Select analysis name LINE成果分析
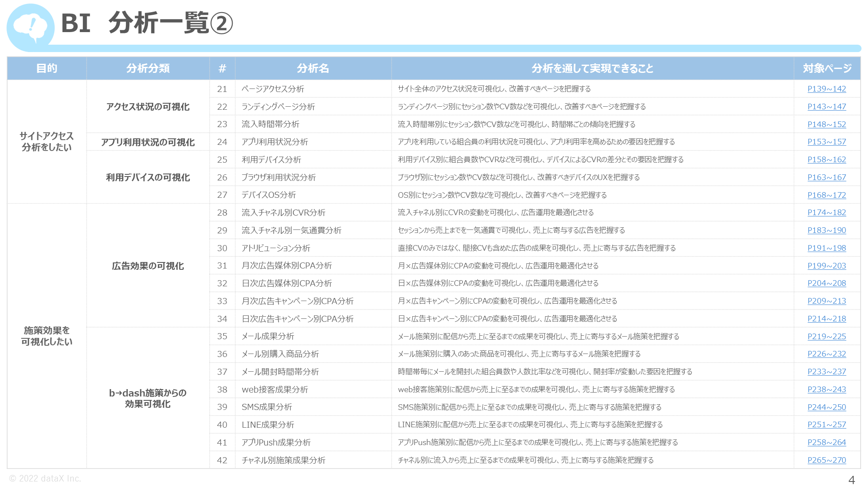This screenshot has width=868, height=488. (x=268, y=425)
